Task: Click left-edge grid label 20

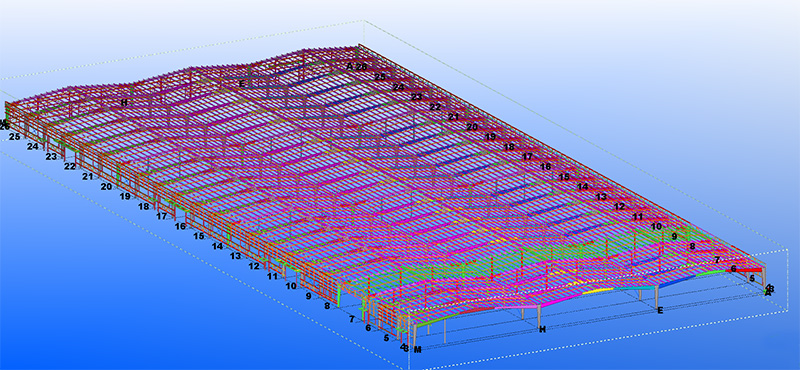Action: point(106,187)
